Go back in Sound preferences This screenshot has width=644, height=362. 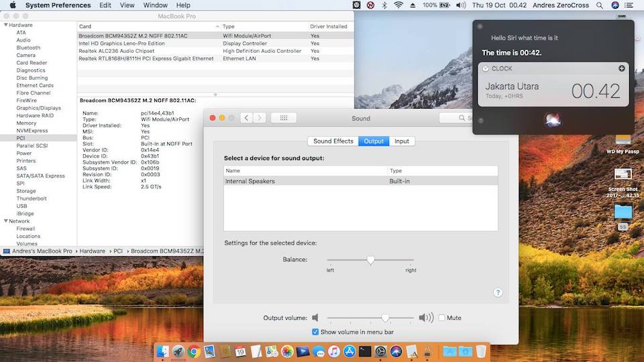point(246,118)
